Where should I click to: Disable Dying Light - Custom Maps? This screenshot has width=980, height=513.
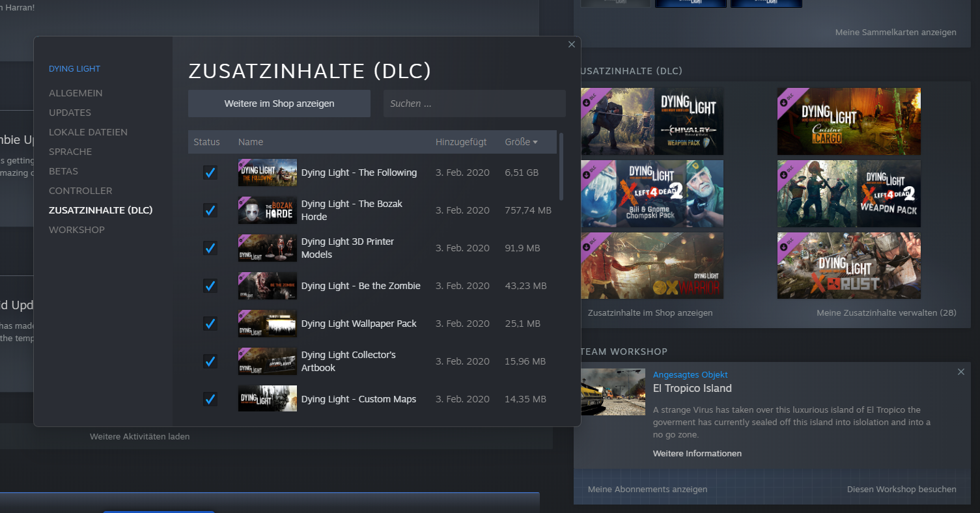(210, 399)
